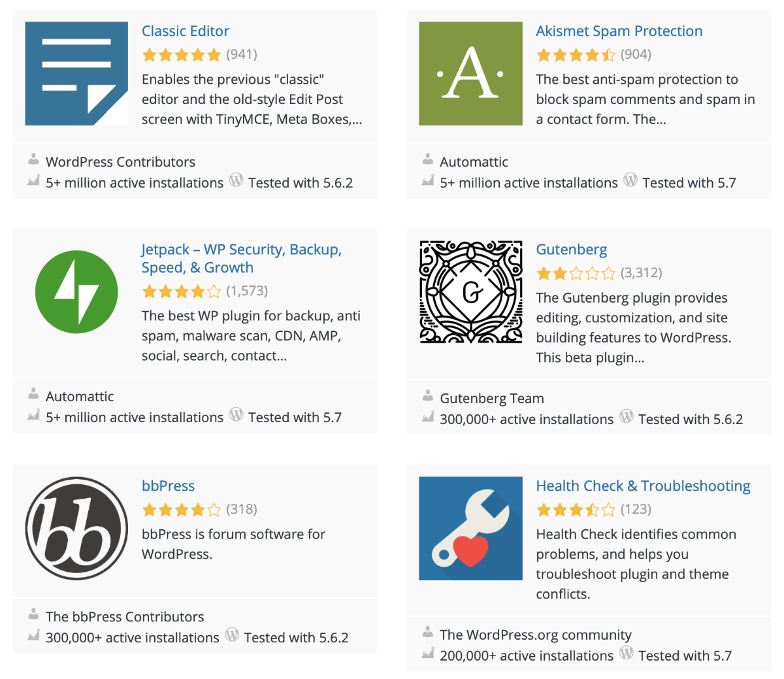Open the Akismet Spam Protection title link
This screenshot has width=784, height=679.
coord(619,31)
